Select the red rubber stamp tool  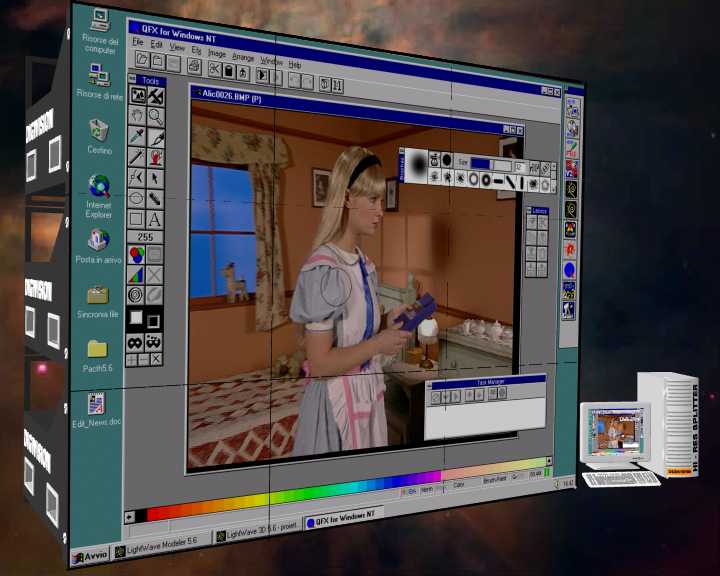pos(156,158)
